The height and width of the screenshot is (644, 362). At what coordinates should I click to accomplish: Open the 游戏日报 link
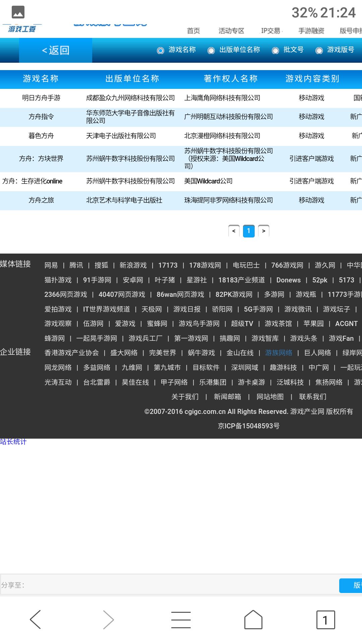pyautogui.click(x=187, y=309)
